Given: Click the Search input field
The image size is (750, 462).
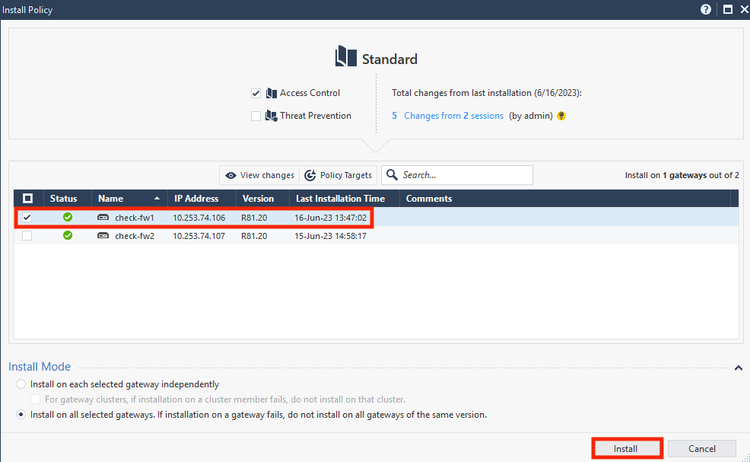Looking at the screenshot, I should (x=457, y=175).
